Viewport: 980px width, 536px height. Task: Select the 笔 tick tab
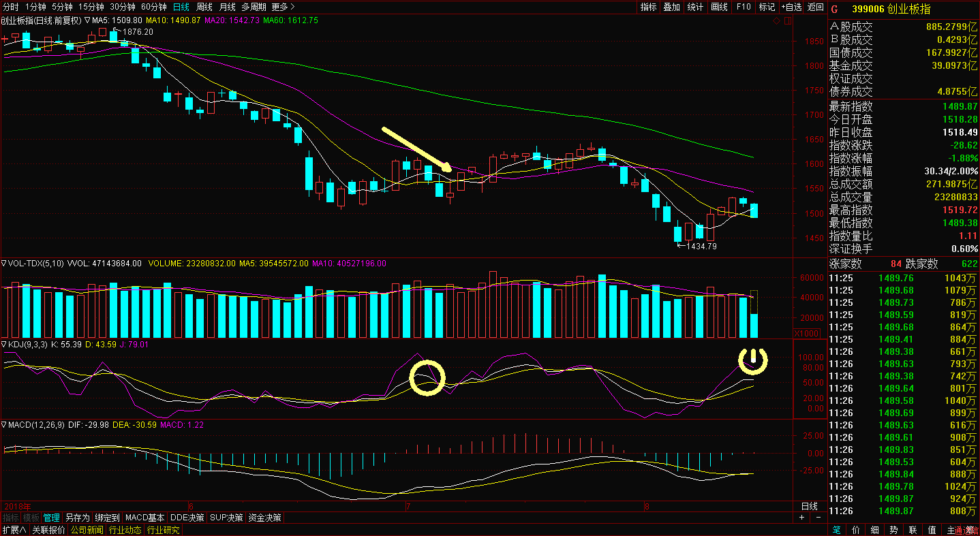pos(836,530)
